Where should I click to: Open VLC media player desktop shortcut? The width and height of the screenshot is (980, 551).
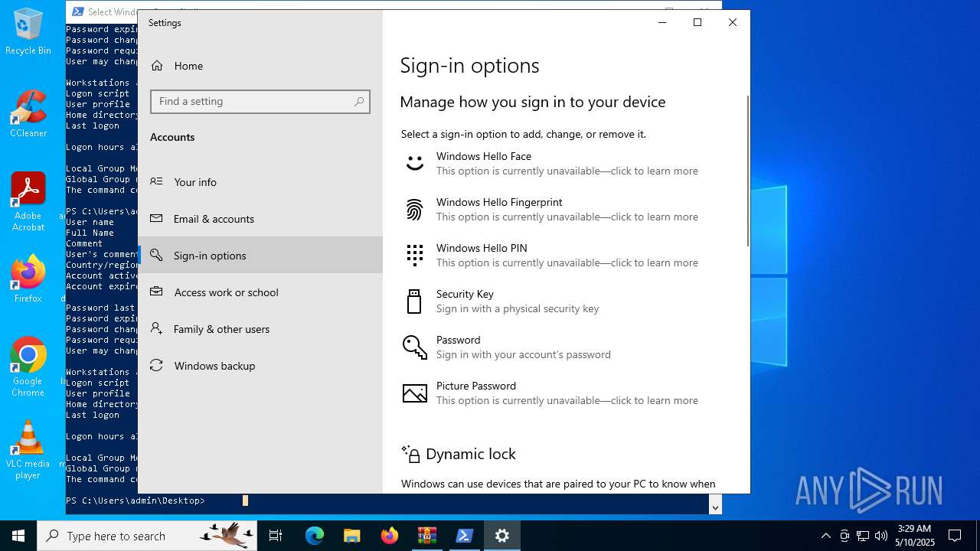[x=28, y=450]
